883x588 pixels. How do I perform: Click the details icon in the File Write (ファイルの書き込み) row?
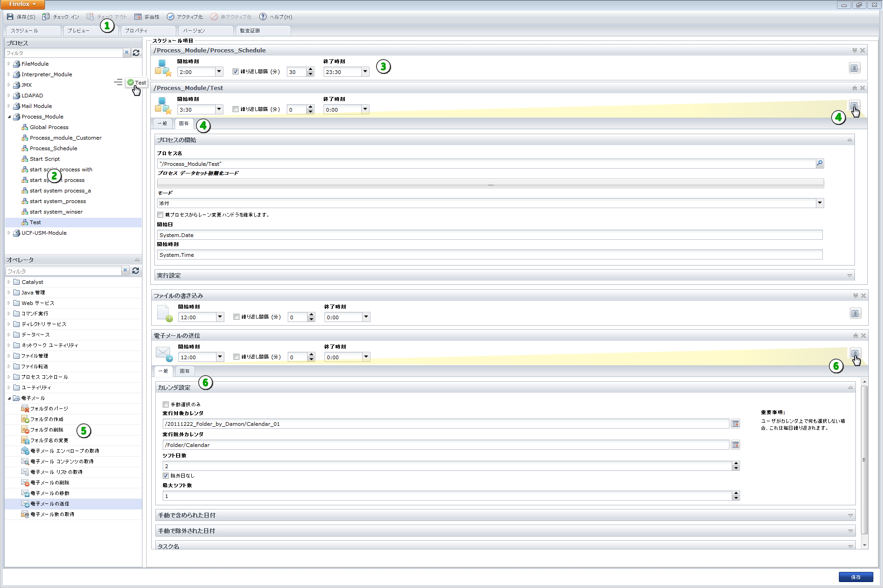pos(855,313)
